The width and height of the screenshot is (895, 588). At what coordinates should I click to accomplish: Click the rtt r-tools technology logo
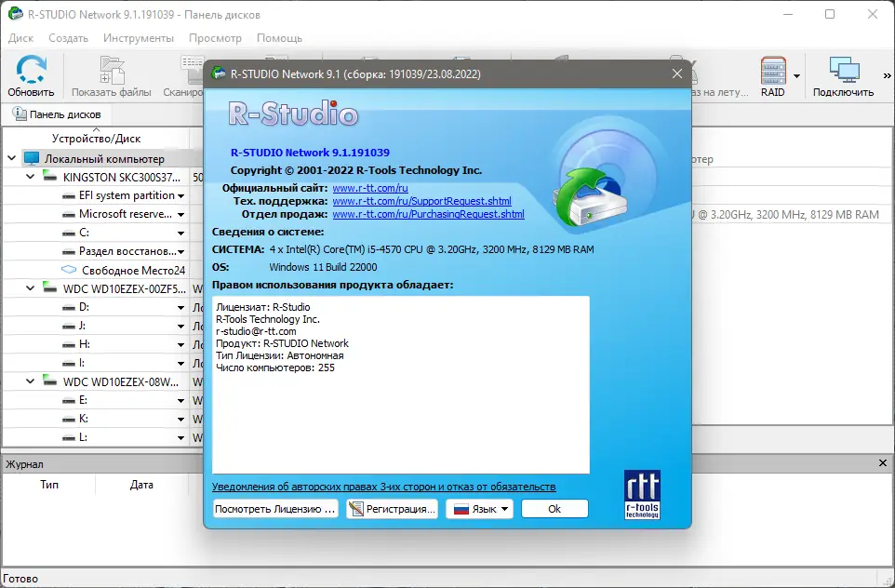[642, 494]
